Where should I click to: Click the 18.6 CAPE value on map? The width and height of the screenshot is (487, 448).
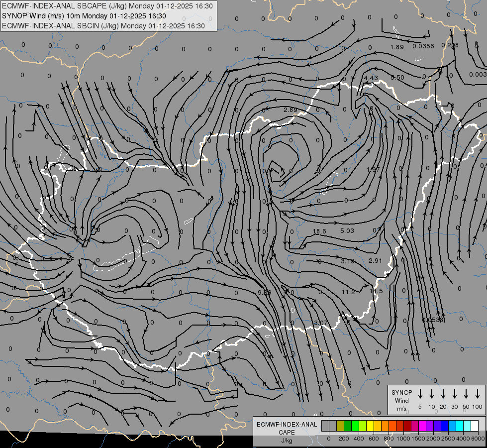[319, 231]
